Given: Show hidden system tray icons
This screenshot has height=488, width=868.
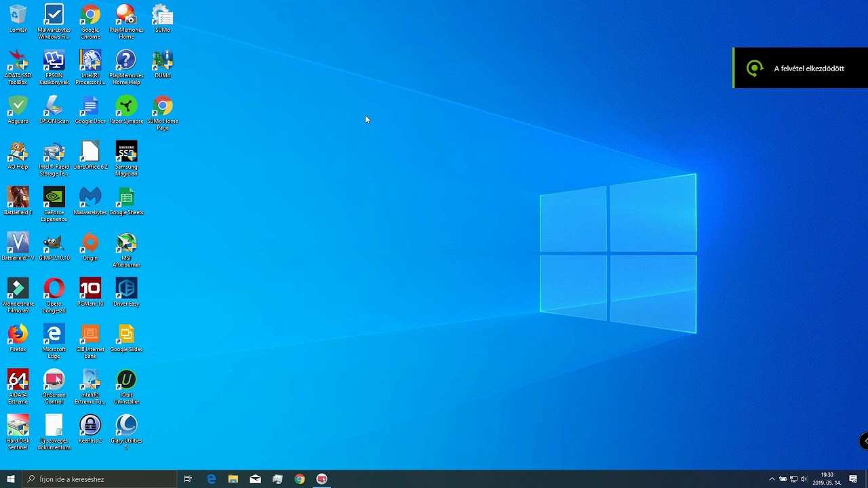Looking at the screenshot, I should point(772,479).
